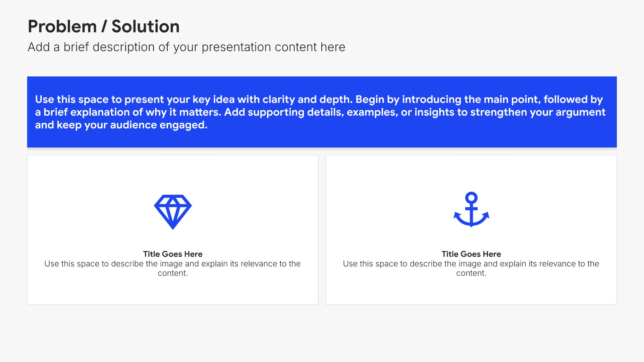
Task: Click the phrase 'and keep your audience engaged.'
Action: (x=121, y=125)
